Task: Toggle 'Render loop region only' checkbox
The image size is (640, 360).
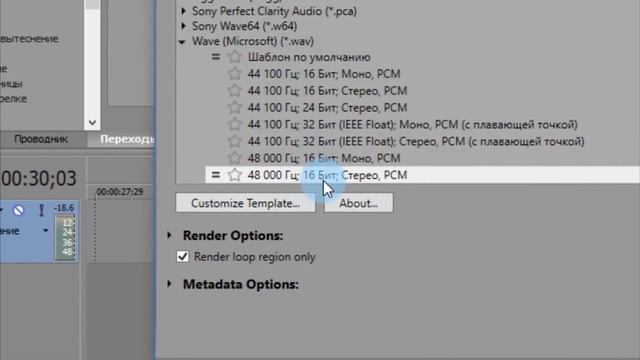Action: pos(183,257)
